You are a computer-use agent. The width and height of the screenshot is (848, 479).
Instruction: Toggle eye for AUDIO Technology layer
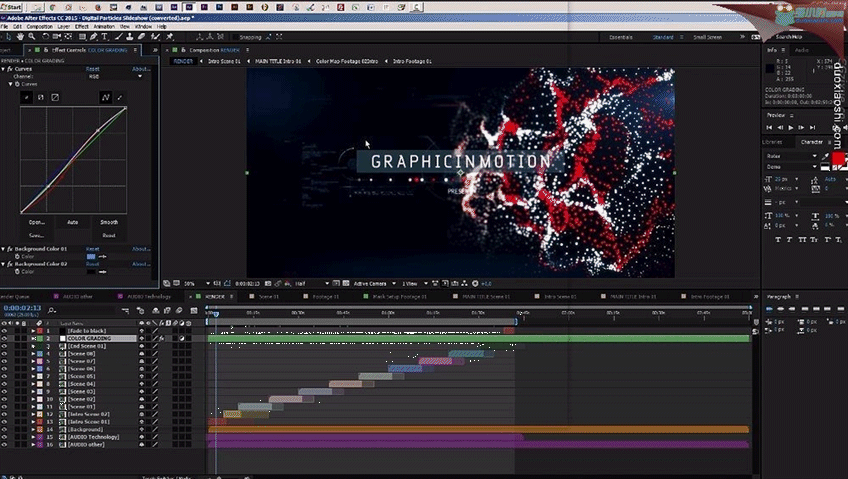4,437
